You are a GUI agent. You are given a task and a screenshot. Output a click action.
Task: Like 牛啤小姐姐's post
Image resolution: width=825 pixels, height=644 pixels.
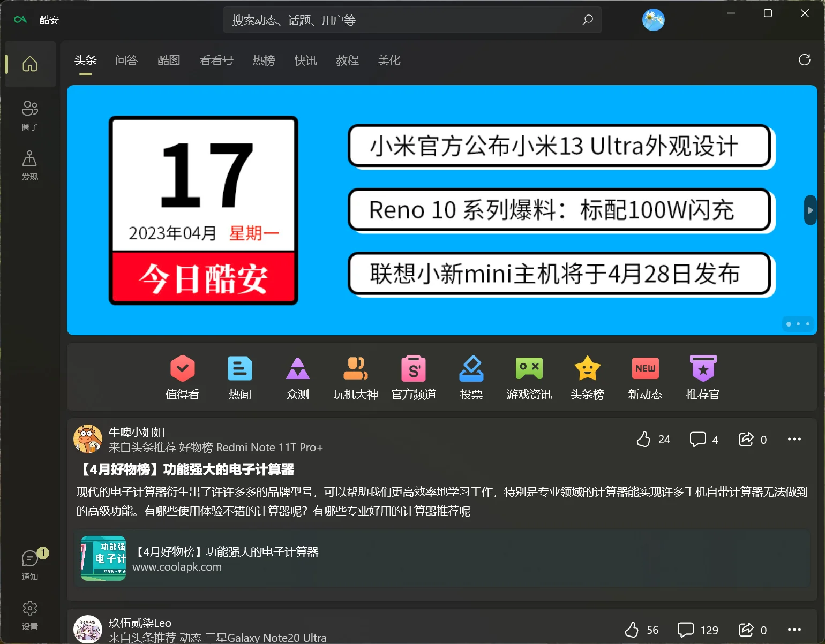click(x=653, y=439)
